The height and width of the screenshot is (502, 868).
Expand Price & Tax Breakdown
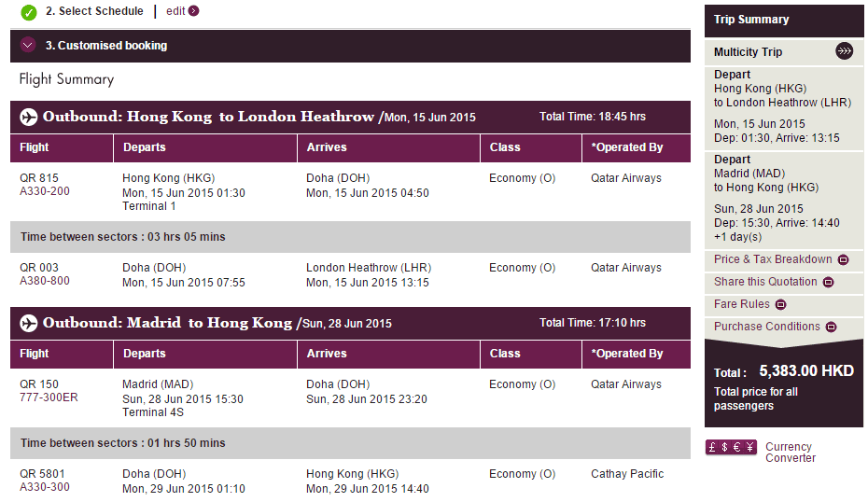[x=843, y=260]
